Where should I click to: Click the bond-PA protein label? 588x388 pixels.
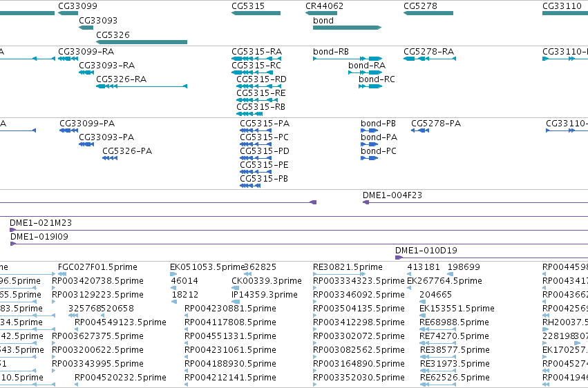pos(379,137)
